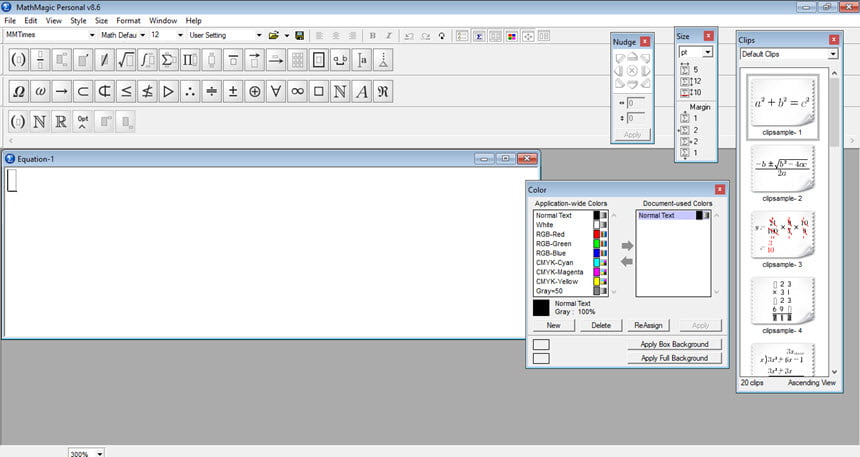Open the box border template palette
860x457 pixels.
coord(319,60)
